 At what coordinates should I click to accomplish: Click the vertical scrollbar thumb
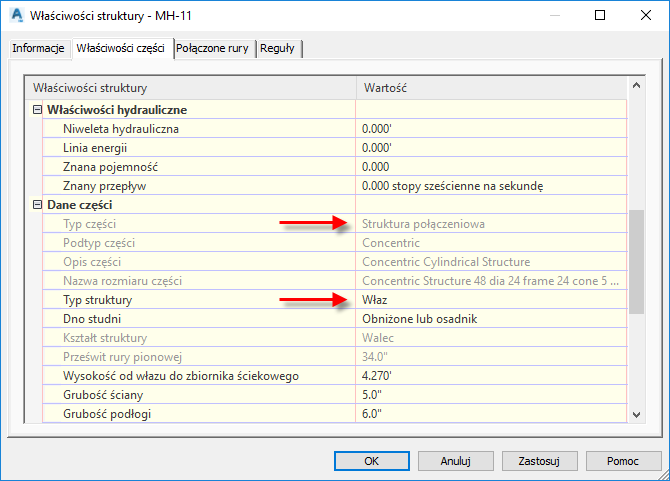pos(636,261)
